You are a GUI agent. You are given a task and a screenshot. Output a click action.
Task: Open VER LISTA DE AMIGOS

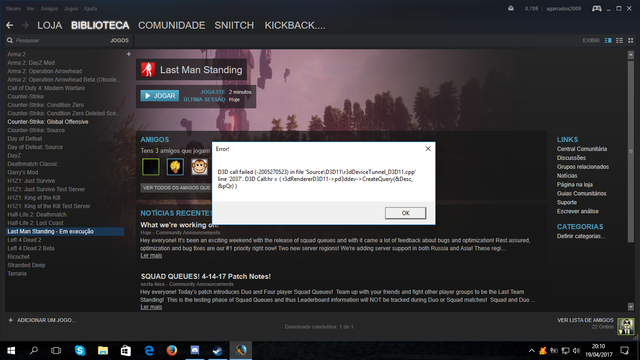coord(585,320)
